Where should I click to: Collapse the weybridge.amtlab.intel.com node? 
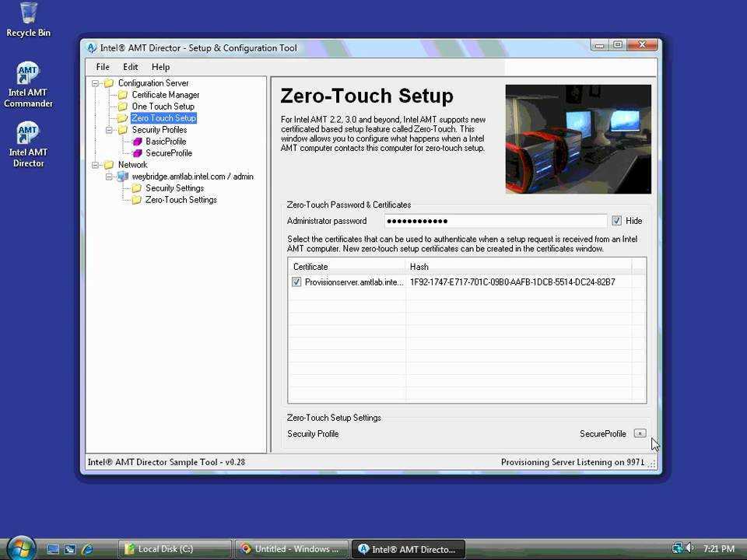coord(109,177)
